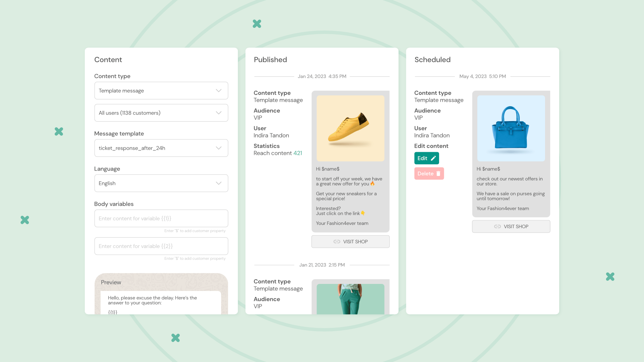Click the trash icon on Delete button
Image resolution: width=644 pixels, height=362 pixels.
438,174
